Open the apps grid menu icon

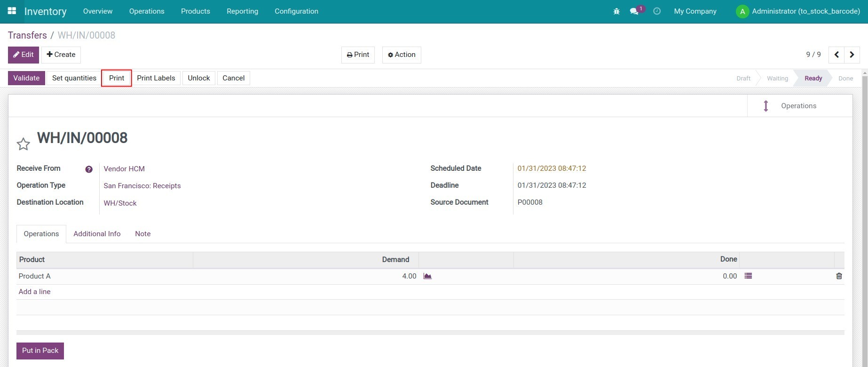coord(12,11)
